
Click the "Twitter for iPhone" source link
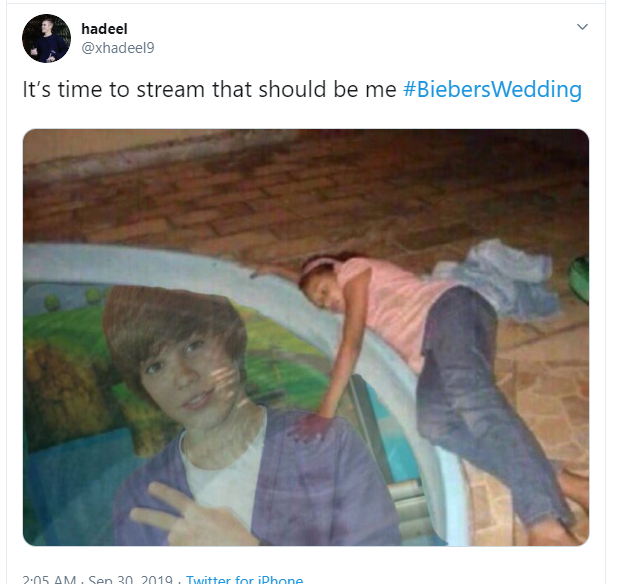[244, 578]
